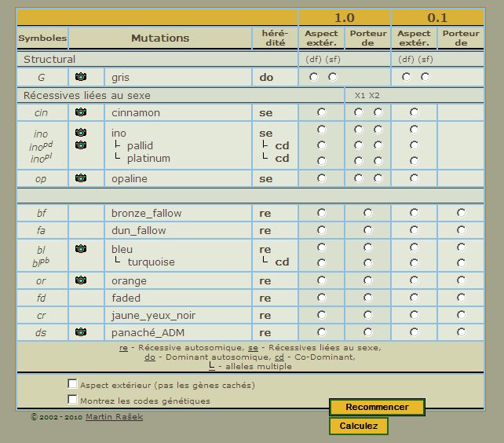The height and width of the screenshot is (443, 504).
Task: Select 0.1 Porteur de radio for faded
Action: coord(461,298)
